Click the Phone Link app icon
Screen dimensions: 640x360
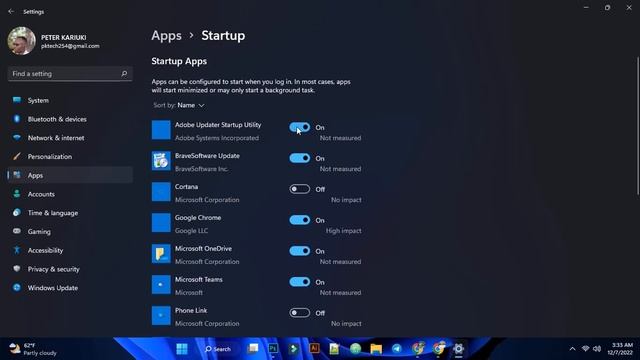point(161,316)
